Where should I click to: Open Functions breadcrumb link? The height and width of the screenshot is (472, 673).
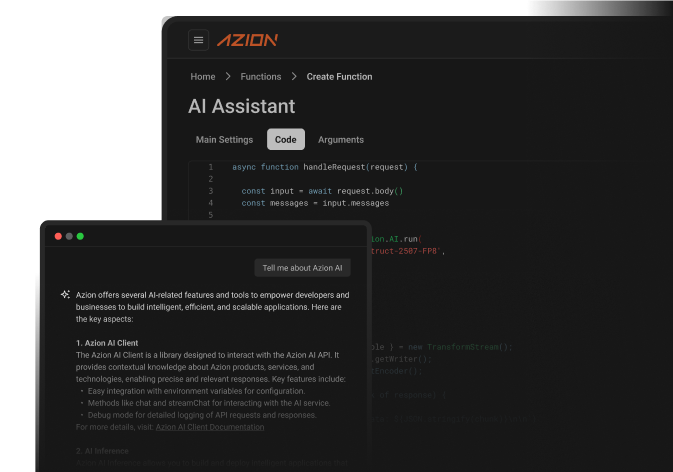pyautogui.click(x=261, y=77)
